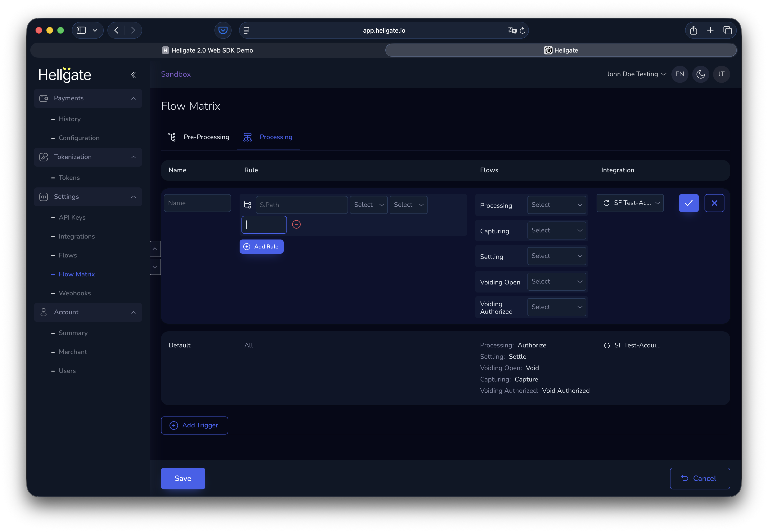Click the Pocket icon in browser toolbar

coord(223,30)
